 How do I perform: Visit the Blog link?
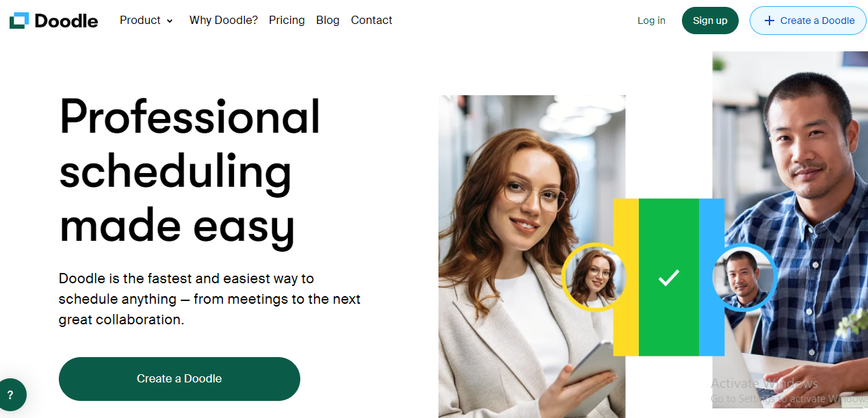(x=328, y=21)
